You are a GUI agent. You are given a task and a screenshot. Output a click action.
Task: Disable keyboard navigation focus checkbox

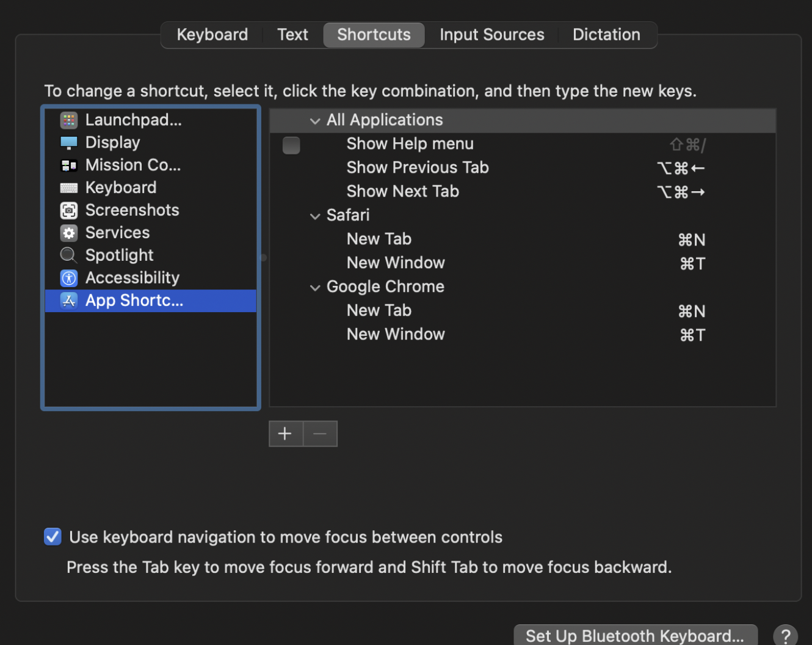pyautogui.click(x=53, y=537)
